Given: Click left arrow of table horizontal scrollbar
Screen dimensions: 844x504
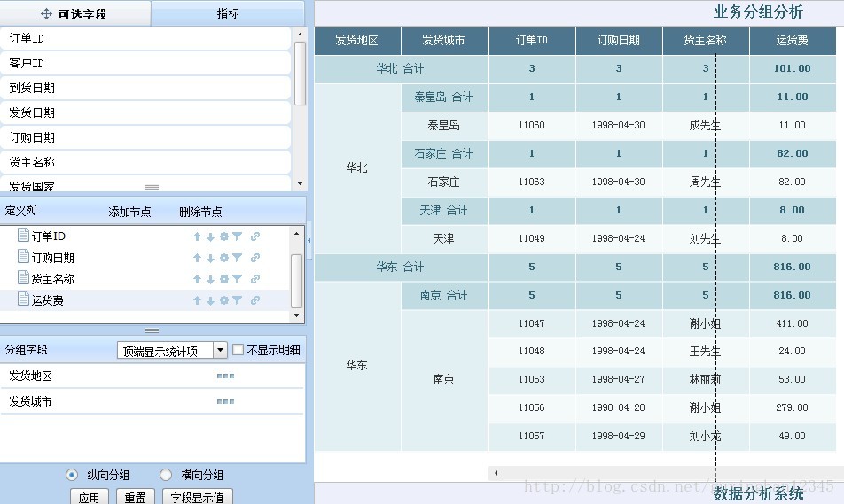Looking at the screenshot, I should [496, 473].
